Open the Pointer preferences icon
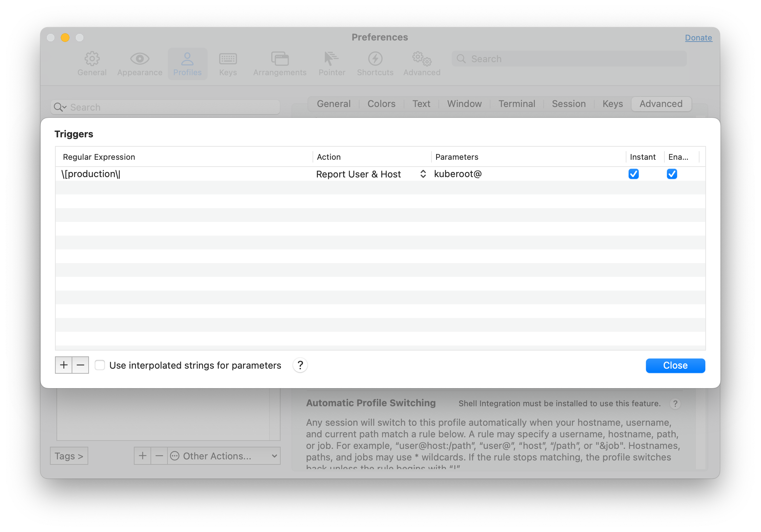 (x=332, y=59)
